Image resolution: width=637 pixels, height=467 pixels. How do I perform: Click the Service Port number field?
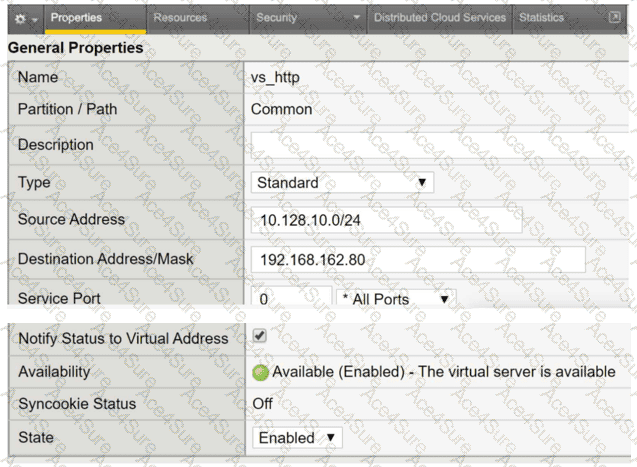point(291,299)
